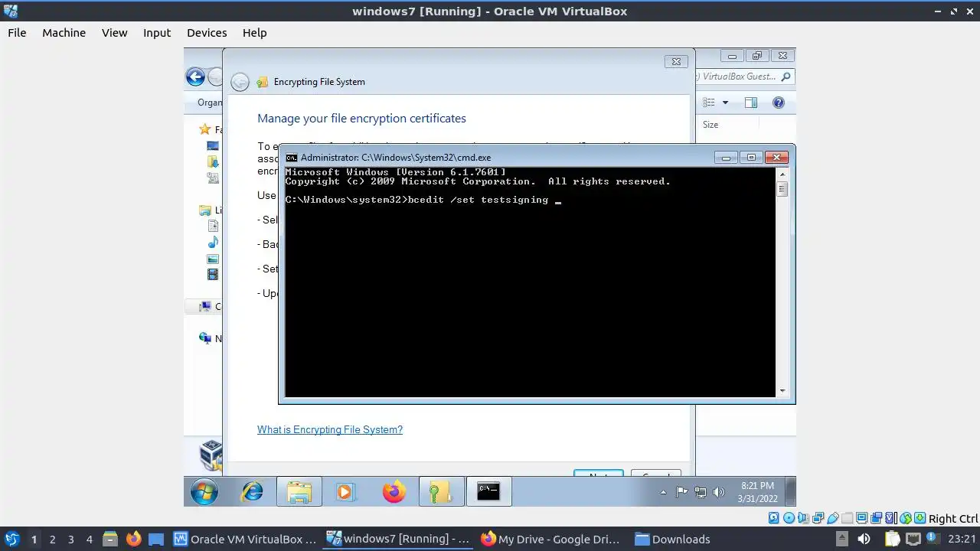This screenshot has width=980, height=551.
Task: Open Windows Media Player taskbar icon
Action: click(x=345, y=491)
